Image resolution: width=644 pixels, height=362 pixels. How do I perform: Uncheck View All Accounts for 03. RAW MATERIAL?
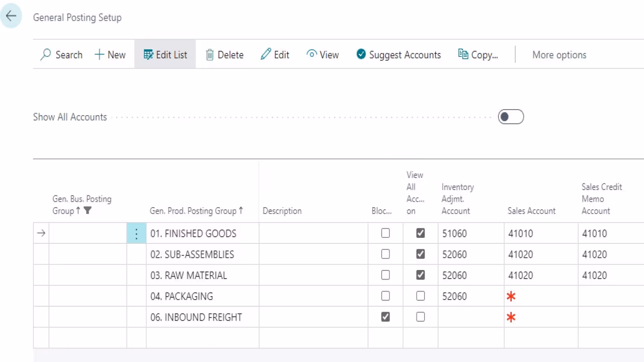[x=421, y=275]
